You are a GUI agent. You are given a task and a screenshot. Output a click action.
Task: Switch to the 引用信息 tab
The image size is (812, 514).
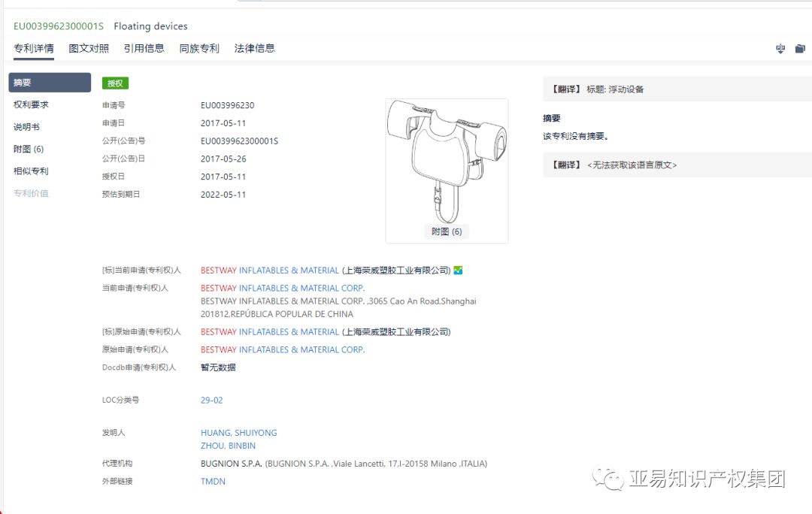coord(144,48)
